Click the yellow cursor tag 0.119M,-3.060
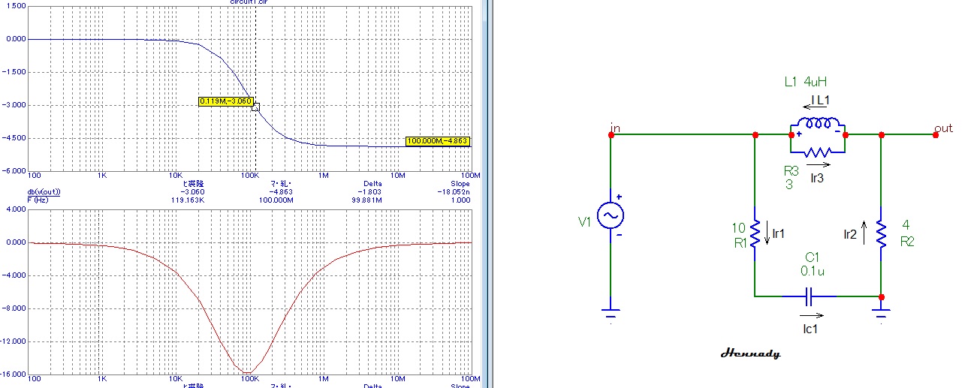The width and height of the screenshot is (980, 388). coord(225,101)
